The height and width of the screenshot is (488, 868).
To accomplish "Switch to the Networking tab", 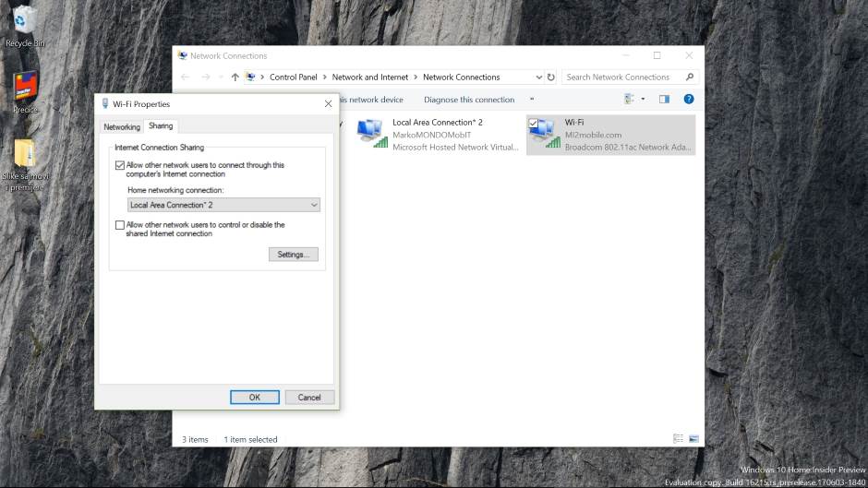I will (x=122, y=127).
